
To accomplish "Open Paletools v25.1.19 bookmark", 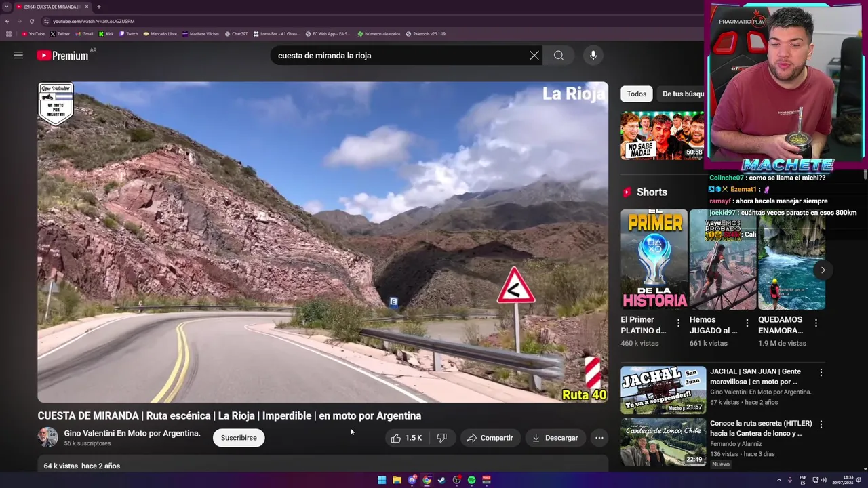I will point(426,33).
